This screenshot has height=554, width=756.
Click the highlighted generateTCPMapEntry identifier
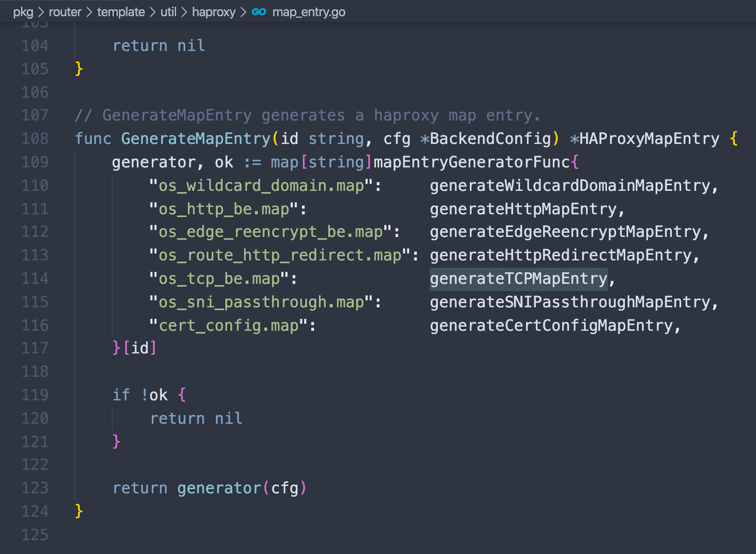(x=518, y=279)
